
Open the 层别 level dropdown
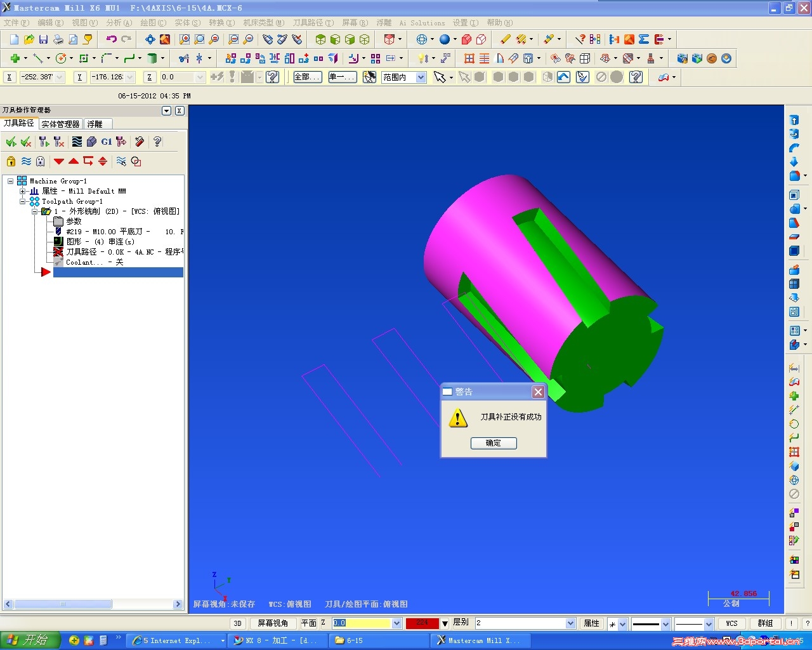pos(570,623)
